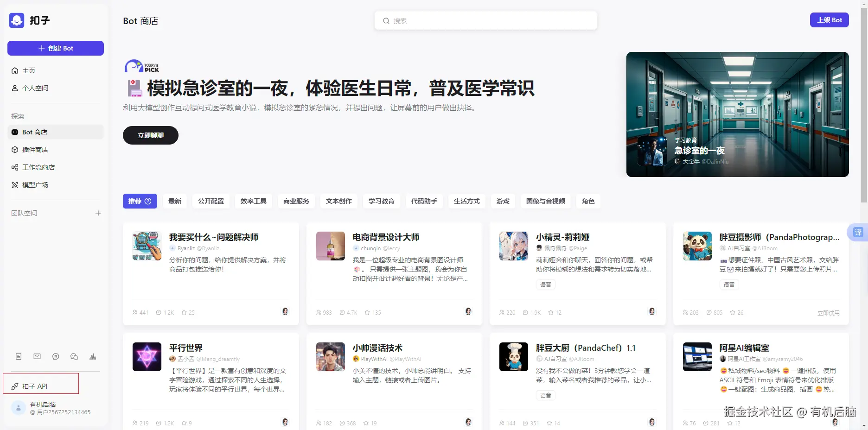
Task: Click the 语音 tag on 胖豆大厨 card
Action: (546, 395)
